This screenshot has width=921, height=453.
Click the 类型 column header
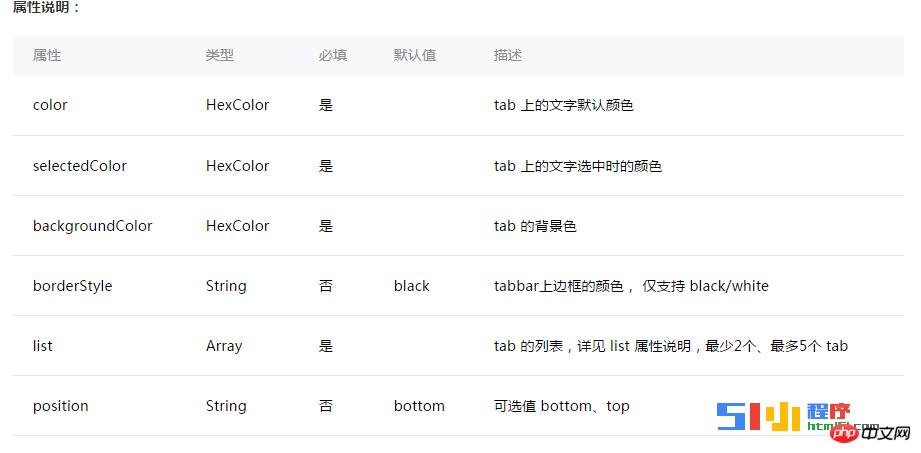pos(219,55)
